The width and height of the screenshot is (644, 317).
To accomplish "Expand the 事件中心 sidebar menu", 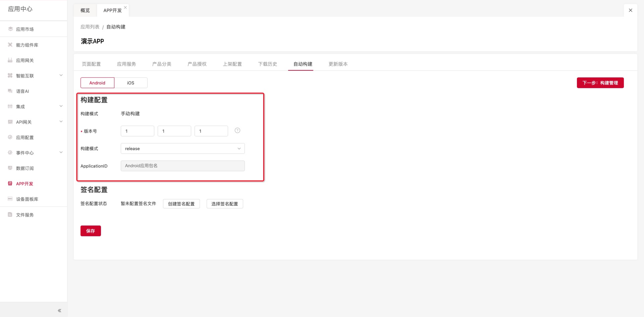I will coord(61,152).
